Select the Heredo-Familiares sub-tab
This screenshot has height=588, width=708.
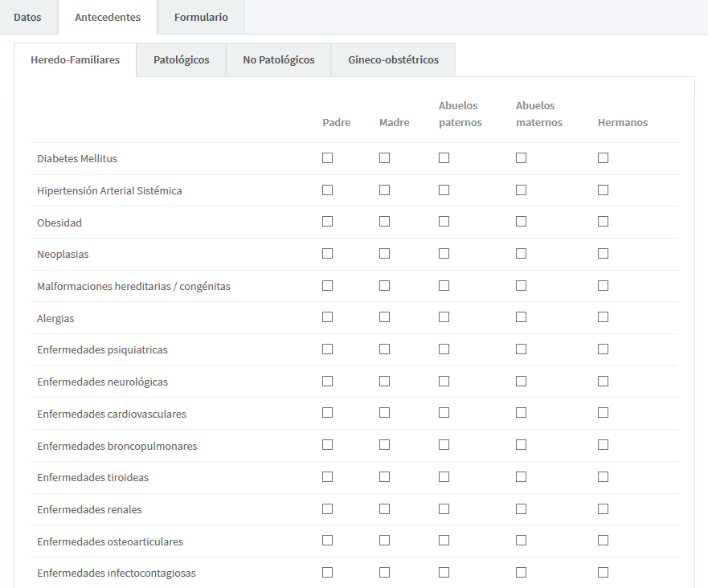(75, 60)
